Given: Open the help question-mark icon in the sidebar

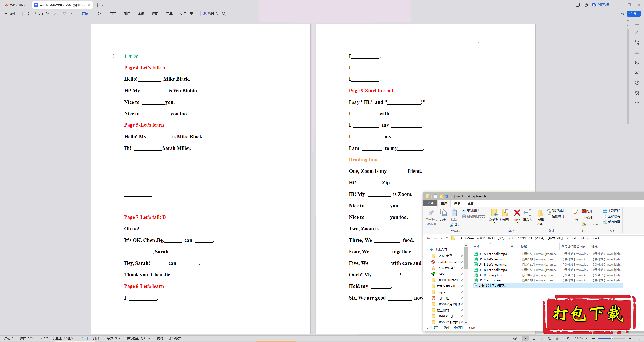Looking at the screenshot, I should (x=637, y=83).
